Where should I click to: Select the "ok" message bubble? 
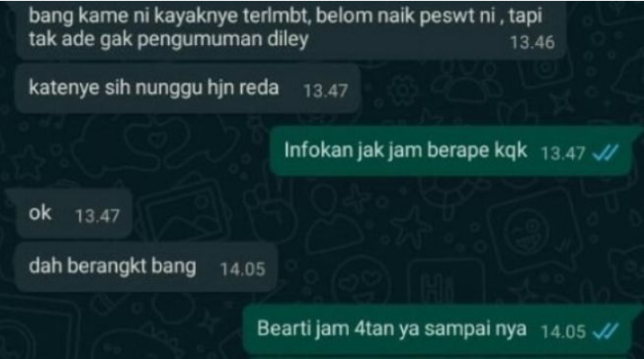74,213
